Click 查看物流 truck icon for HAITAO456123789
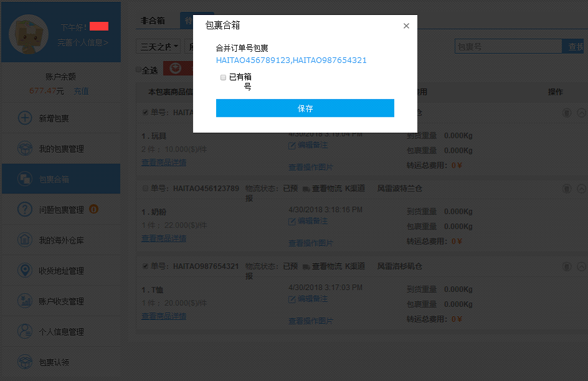 [306, 189]
